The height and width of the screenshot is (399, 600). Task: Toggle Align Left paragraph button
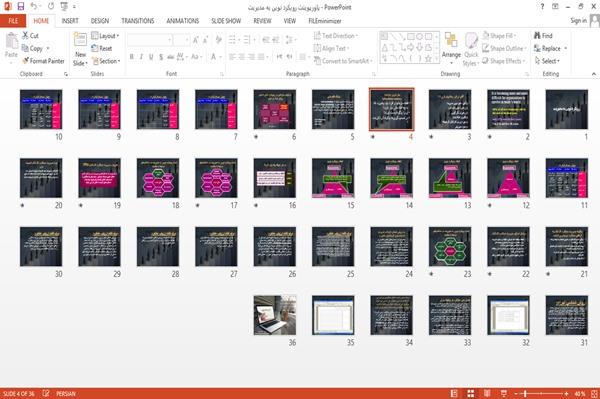(232, 57)
